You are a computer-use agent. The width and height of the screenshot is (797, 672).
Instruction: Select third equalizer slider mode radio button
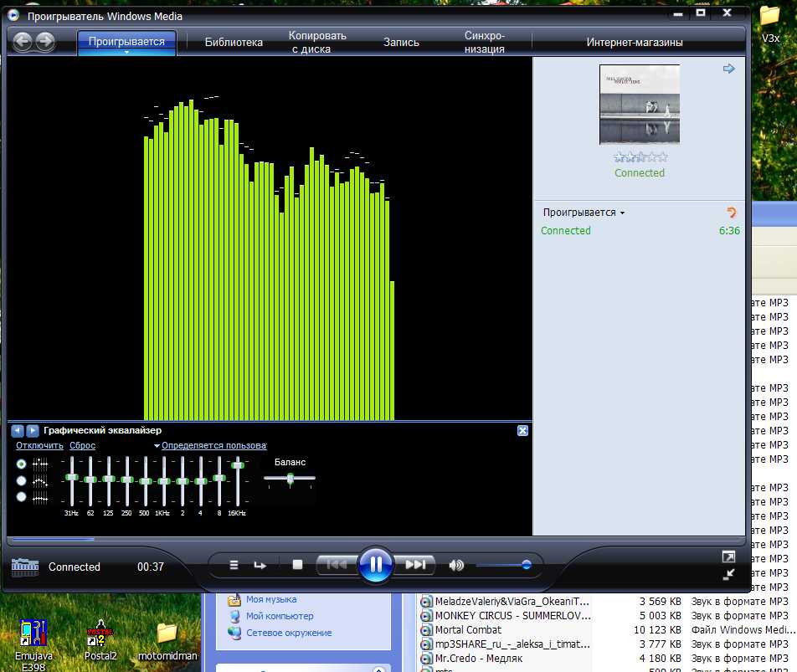[22, 497]
